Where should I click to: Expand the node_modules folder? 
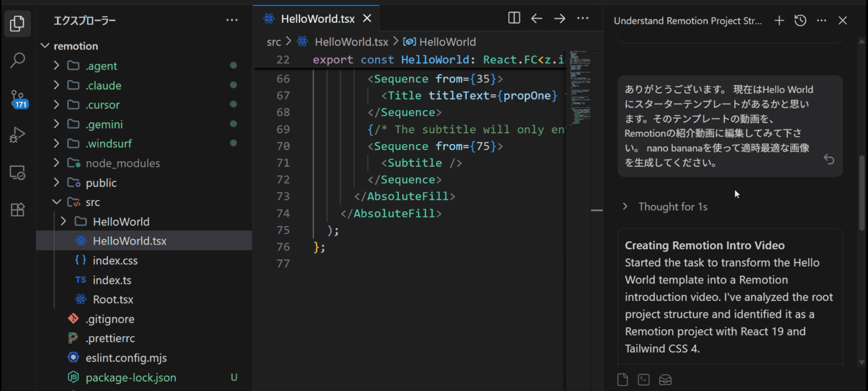[57, 163]
